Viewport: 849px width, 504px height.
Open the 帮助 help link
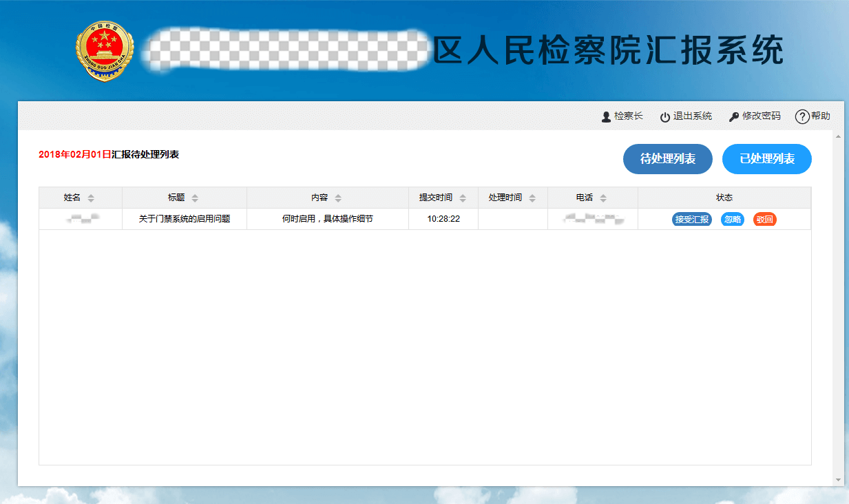[x=821, y=116]
